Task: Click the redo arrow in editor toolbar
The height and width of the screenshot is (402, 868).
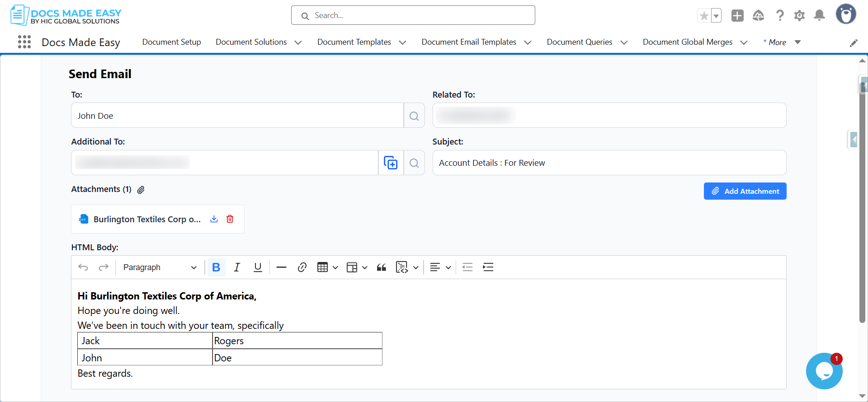Action: click(104, 267)
